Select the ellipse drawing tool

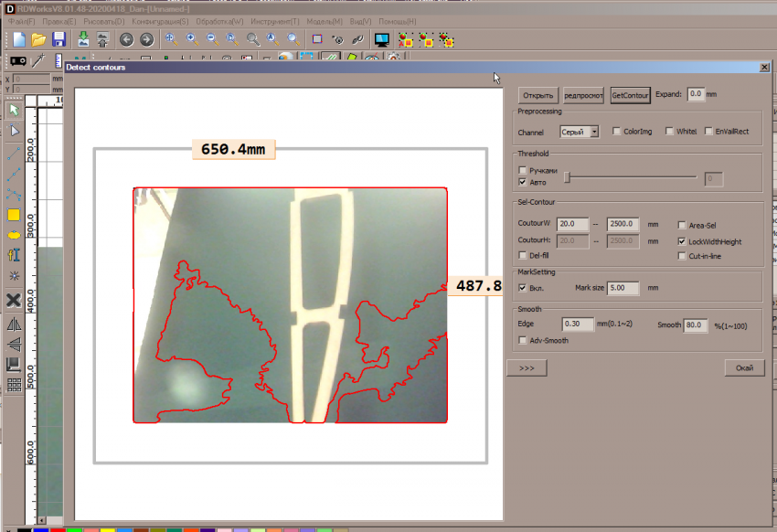pos(14,235)
